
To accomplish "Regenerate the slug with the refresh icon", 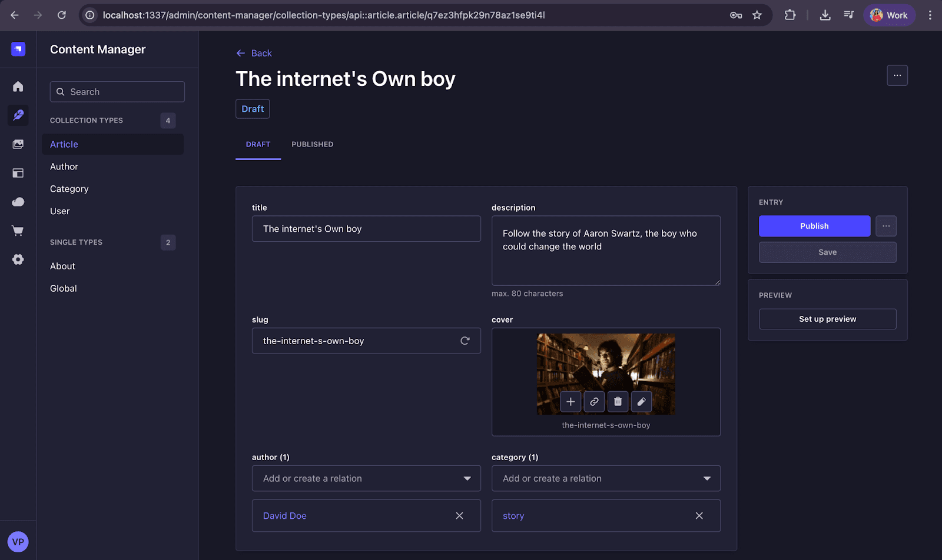I will pyautogui.click(x=465, y=341).
